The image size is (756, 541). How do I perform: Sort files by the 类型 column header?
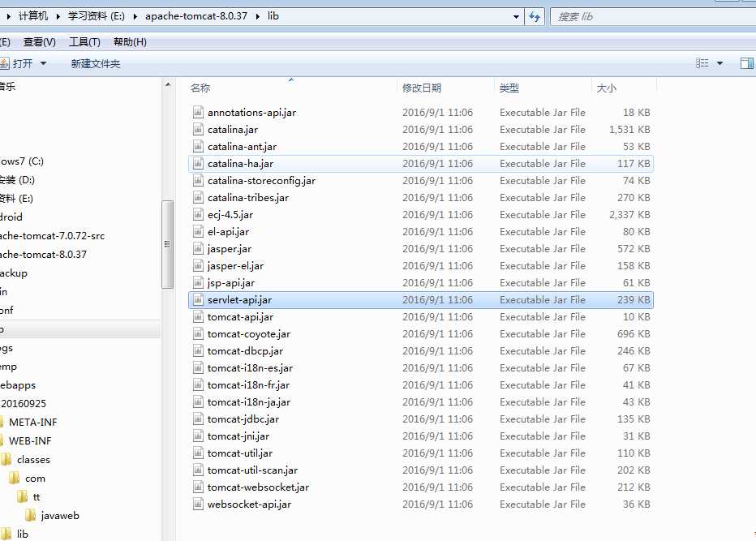coord(543,88)
